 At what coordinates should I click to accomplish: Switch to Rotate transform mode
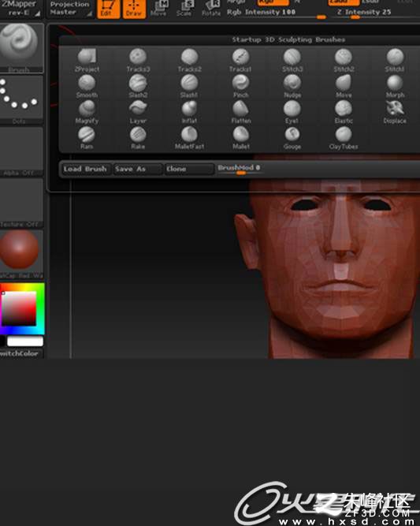coord(211,9)
